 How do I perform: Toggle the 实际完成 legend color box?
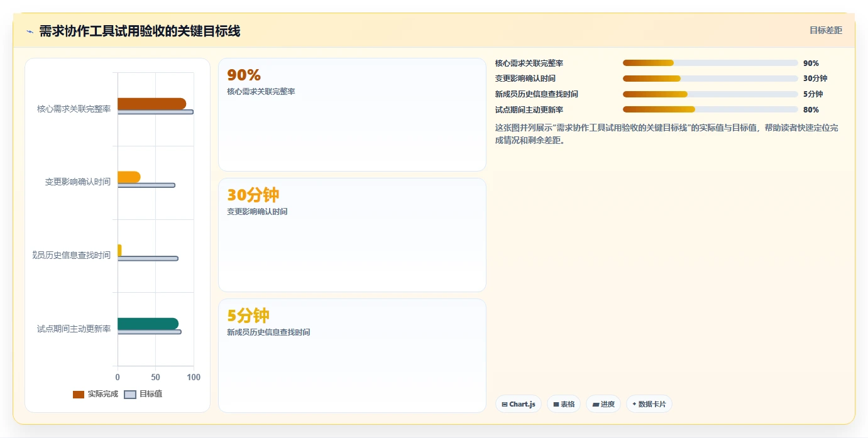click(x=79, y=395)
